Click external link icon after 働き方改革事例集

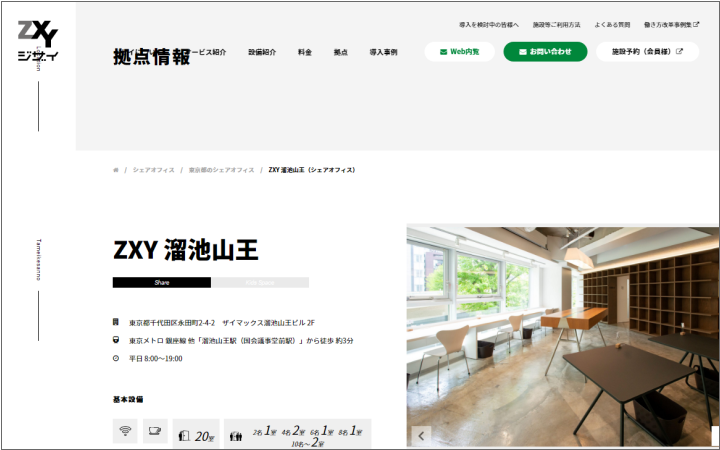coord(696,24)
